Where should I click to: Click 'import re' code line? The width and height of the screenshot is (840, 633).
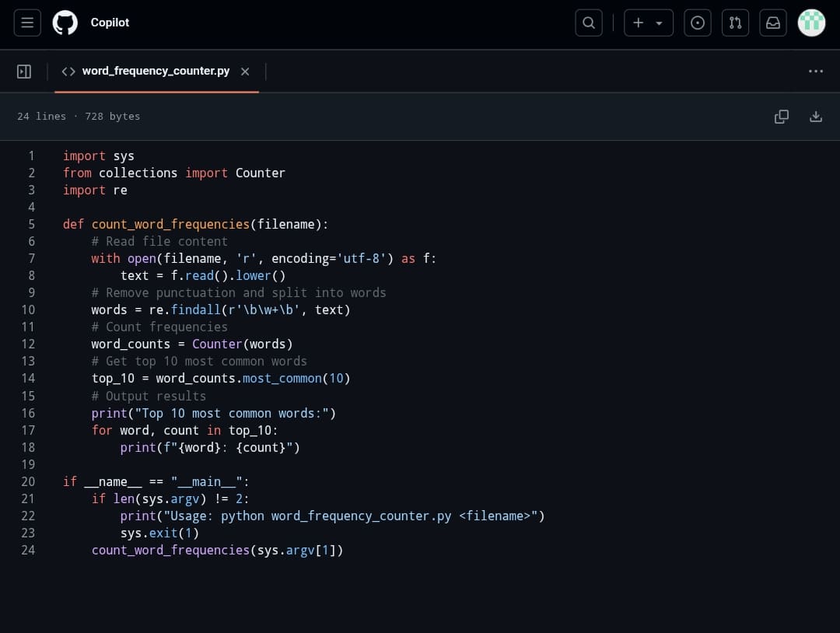tap(95, 190)
